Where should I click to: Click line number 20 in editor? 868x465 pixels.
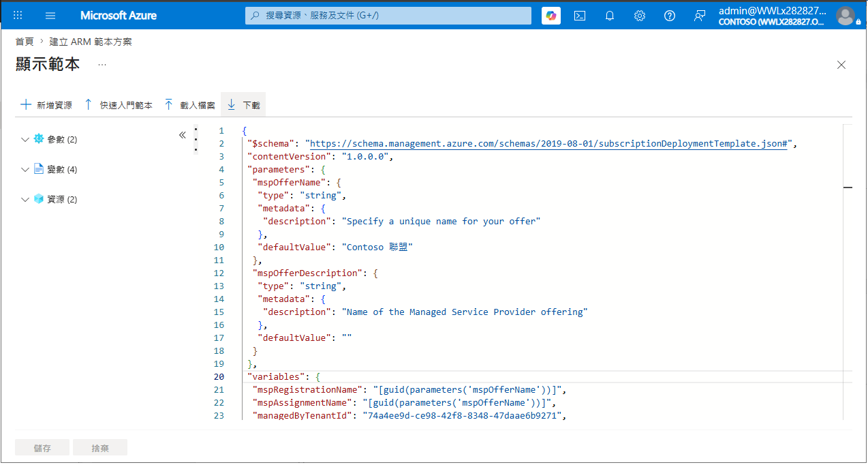(219, 377)
